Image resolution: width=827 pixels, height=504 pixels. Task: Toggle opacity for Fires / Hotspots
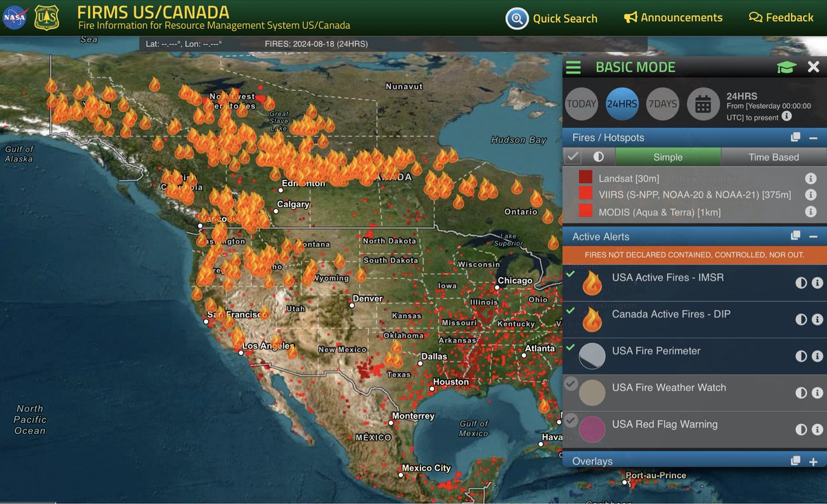click(x=598, y=157)
